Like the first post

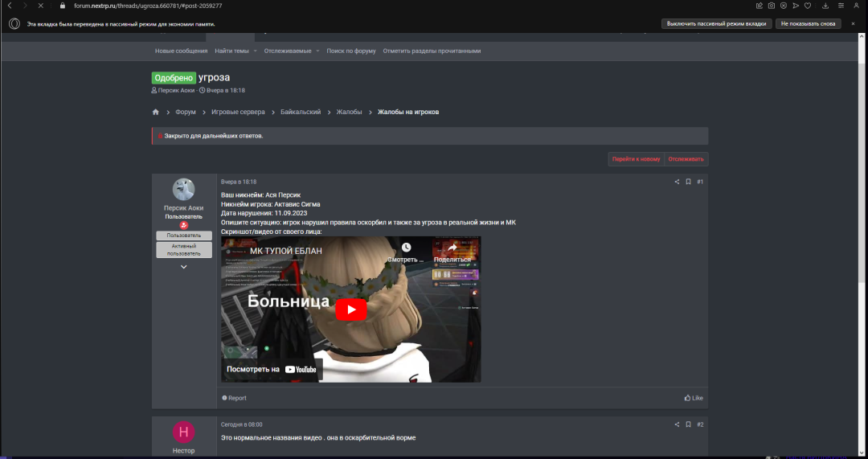coord(693,398)
